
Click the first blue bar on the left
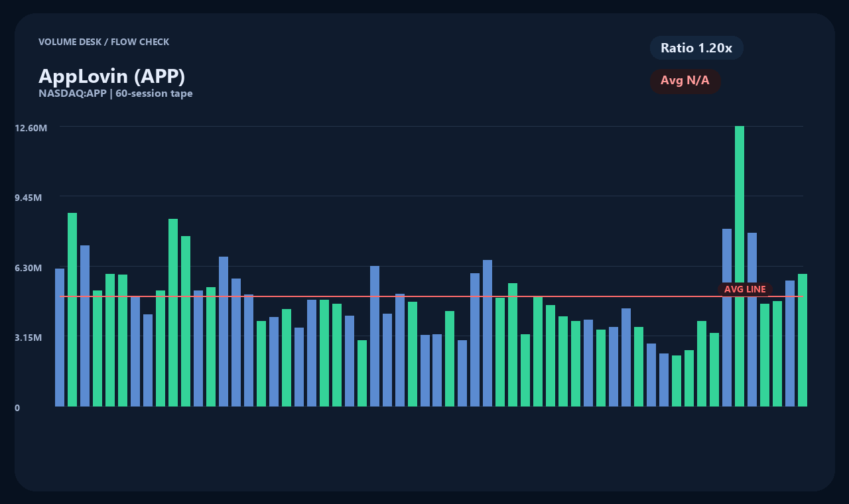click(x=60, y=338)
